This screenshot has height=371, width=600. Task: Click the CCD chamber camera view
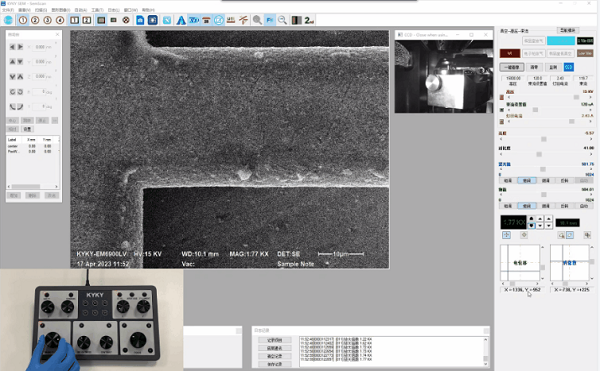[x=444, y=76]
